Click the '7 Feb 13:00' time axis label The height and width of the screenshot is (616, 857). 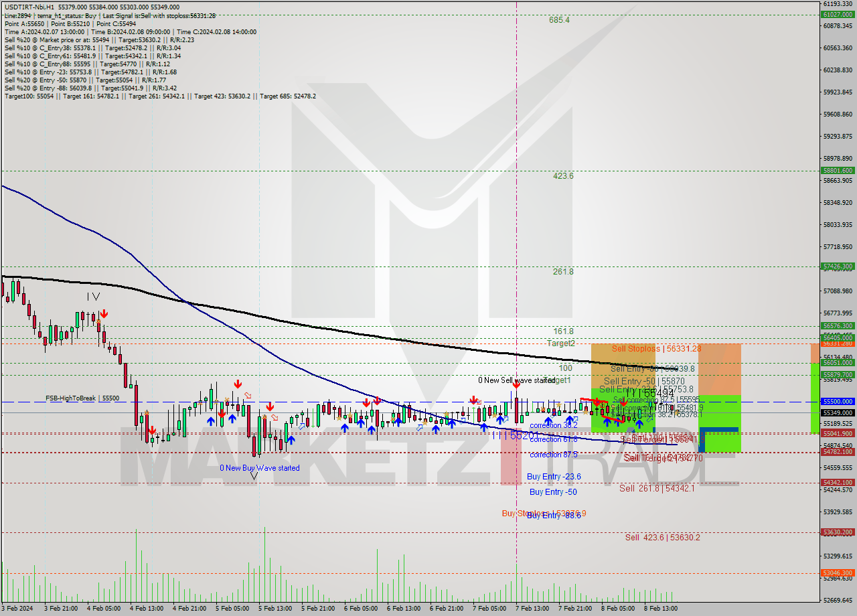tap(532, 609)
